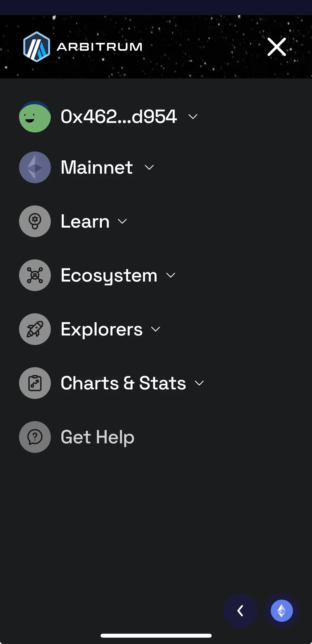The height and width of the screenshot is (644, 312).
Task: Click the rocket Explorers icon
Action: click(35, 329)
